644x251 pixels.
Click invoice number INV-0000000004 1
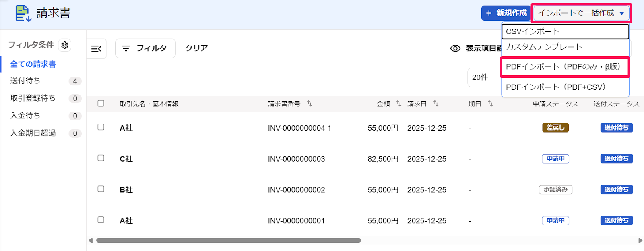click(x=299, y=128)
